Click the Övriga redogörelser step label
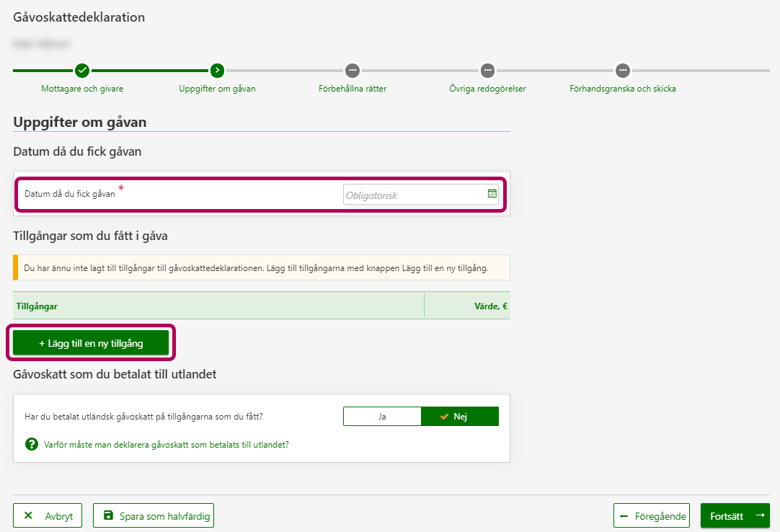 coord(487,89)
